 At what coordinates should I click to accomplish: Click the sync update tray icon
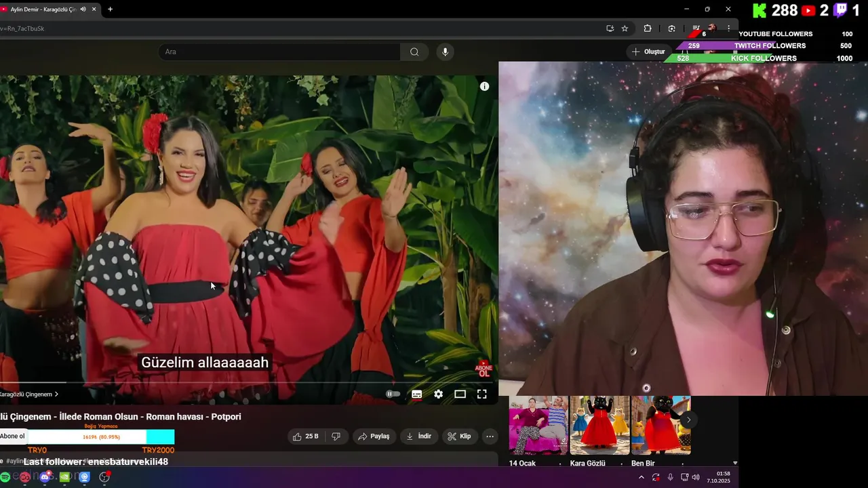(x=656, y=477)
